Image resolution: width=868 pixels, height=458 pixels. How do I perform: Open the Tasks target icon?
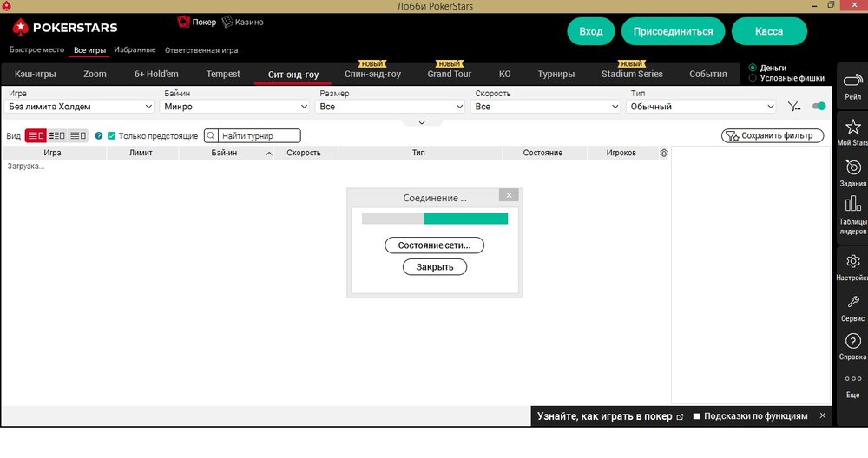pos(852,167)
